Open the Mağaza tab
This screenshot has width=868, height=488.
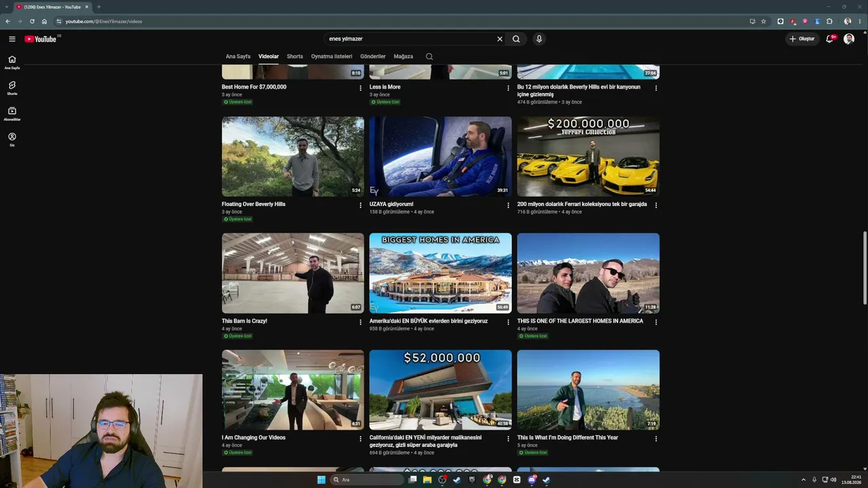[x=403, y=56]
